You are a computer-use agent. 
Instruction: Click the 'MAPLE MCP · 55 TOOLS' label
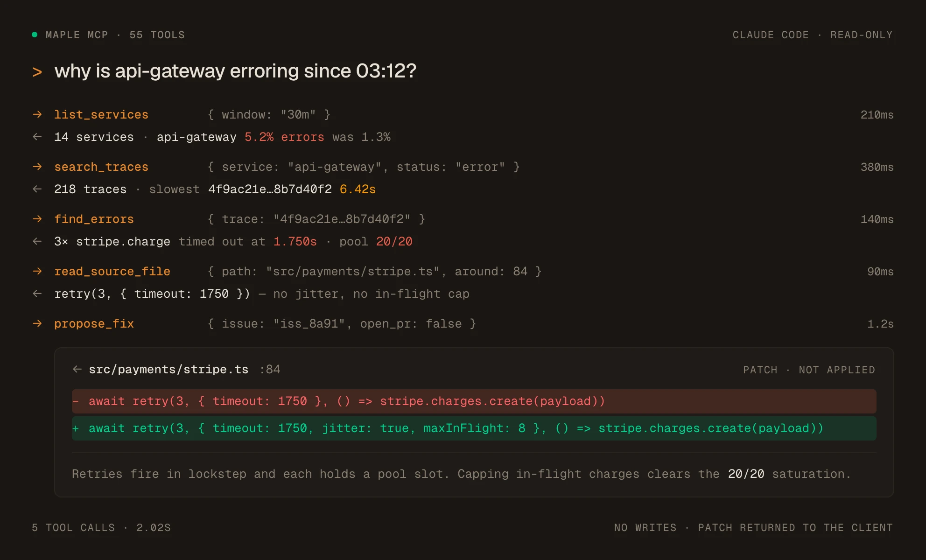(x=115, y=35)
